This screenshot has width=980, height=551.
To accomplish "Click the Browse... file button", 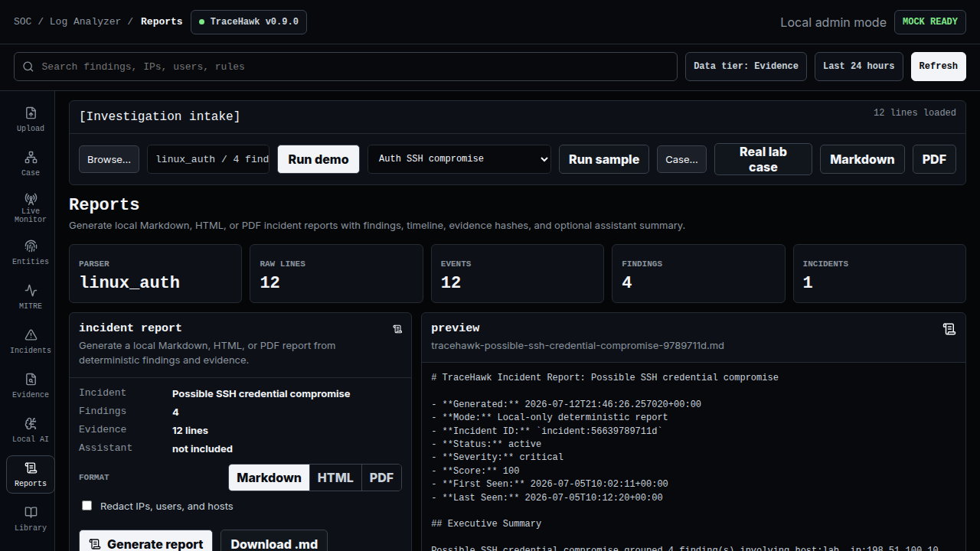I will [109, 159].
